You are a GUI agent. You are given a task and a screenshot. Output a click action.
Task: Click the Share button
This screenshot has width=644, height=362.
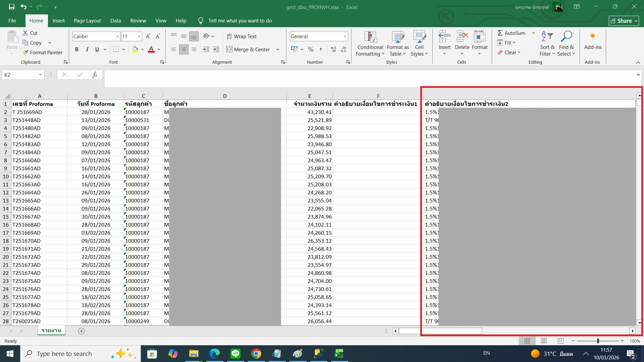[x=624, y=21]
